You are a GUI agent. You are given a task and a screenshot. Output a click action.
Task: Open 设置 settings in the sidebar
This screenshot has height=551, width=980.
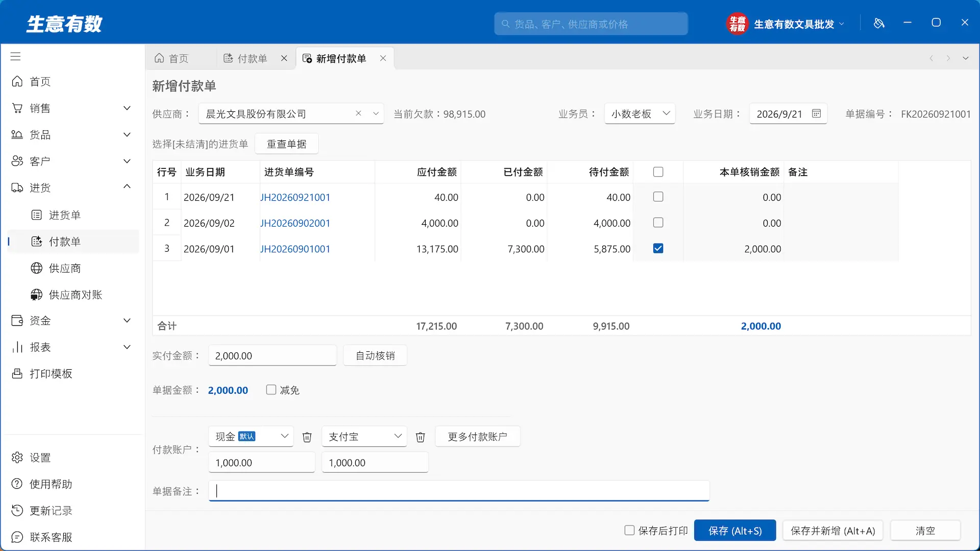click(71, 458)
